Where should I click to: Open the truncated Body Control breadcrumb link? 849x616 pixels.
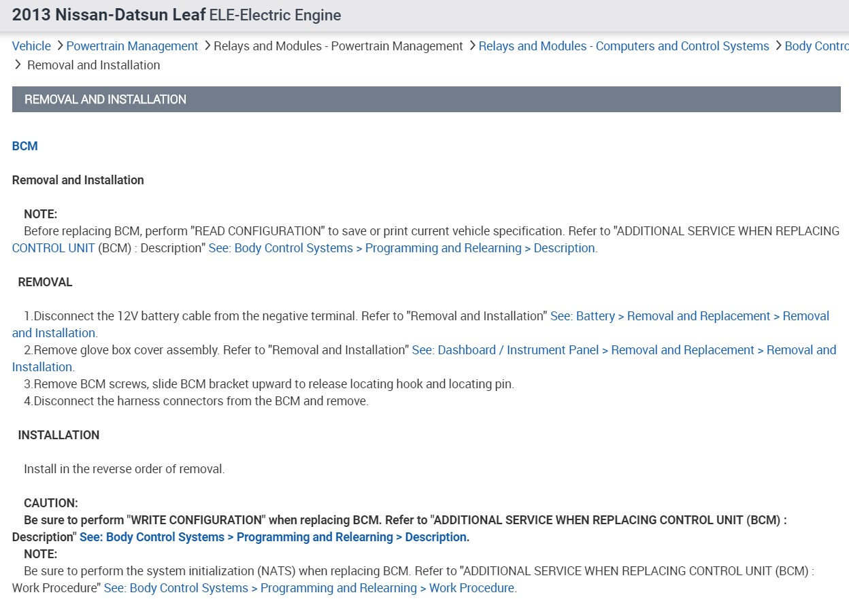click(816, 46)
